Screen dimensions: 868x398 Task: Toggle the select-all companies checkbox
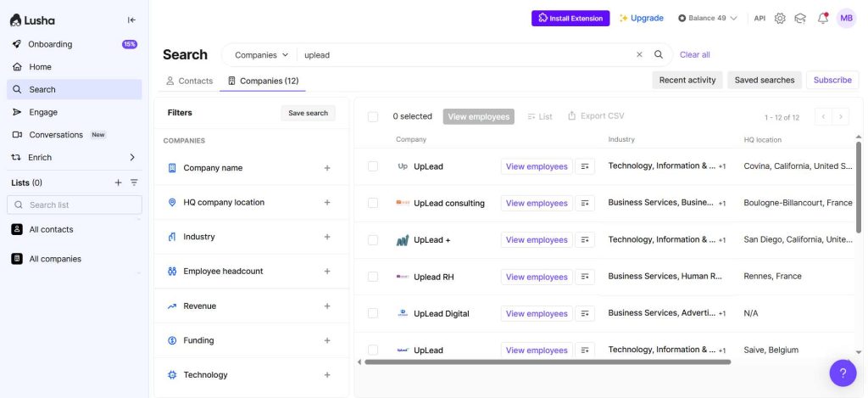coord(373,117)
